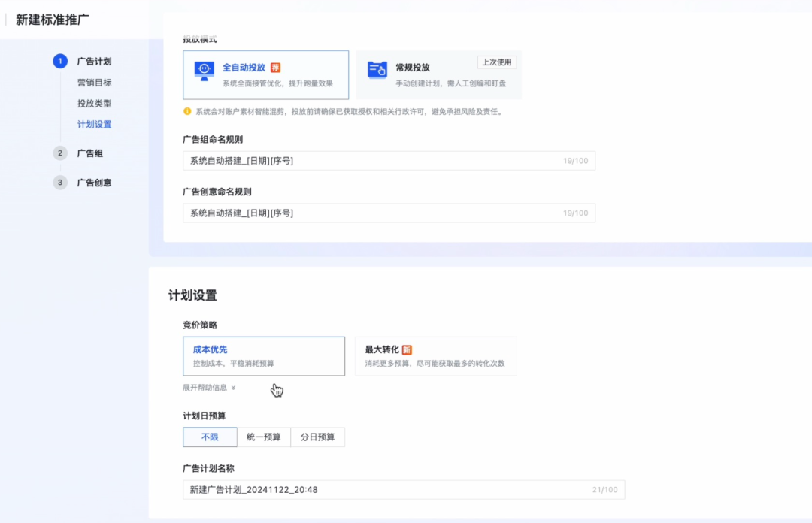
Task: Choose 统一预算 daily budget option
Action: 263,437
